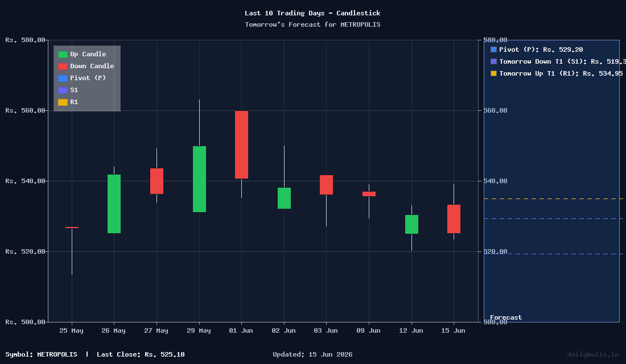This screenshot has width=626, height=364.
Task: Select the green 29 May candle
Action: [x=199, y=179]
